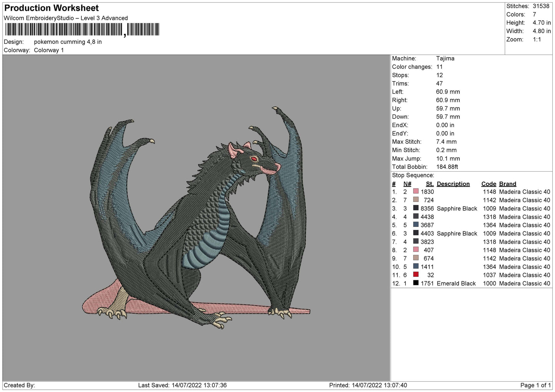Click the Production Worksheet title

click(51, 8)
